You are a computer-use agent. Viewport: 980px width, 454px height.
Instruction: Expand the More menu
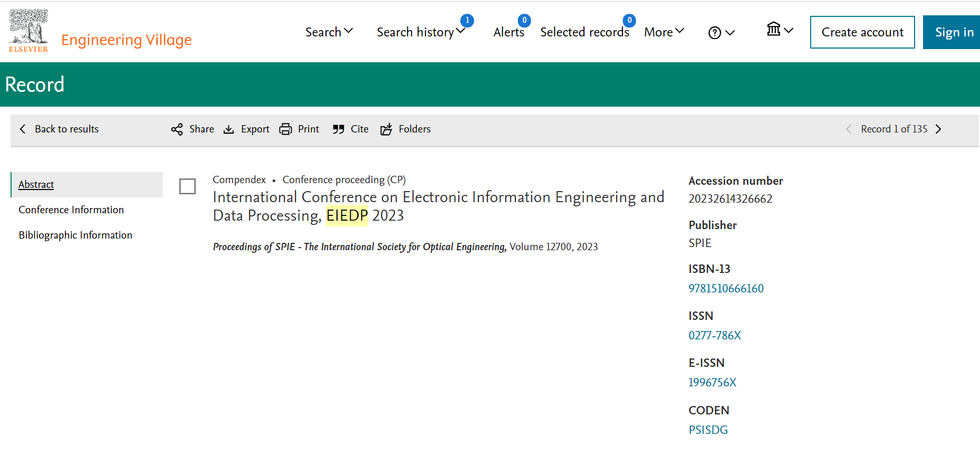(x=664, y=32)
